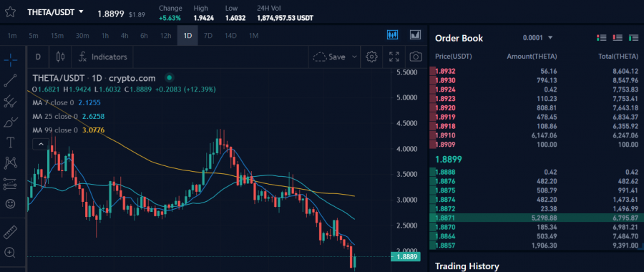
Task: Select the 1m timeframe tab
Action: point(12,36)
